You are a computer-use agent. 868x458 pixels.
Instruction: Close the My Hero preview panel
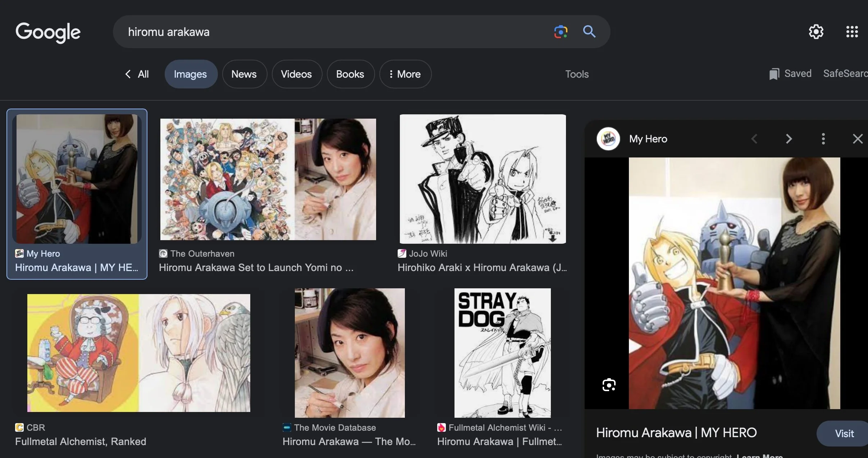858,139
